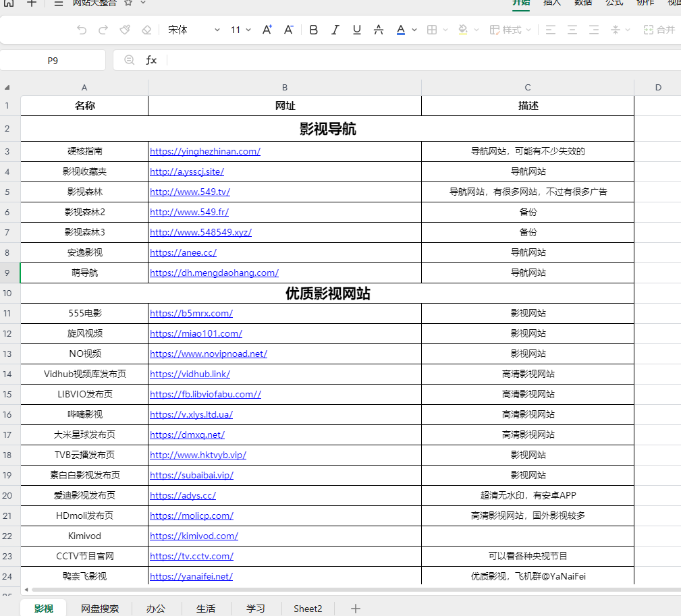Click the horizontal scrollbar left arrow
Viewport: 681px width, 616px height.
point(26,590)
